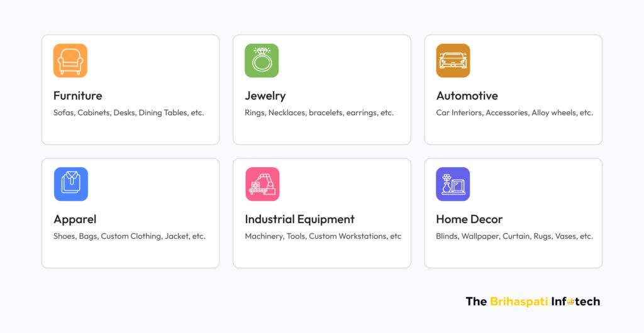Click the globe icon in Infotech logo
Image resolution: width=644 pixels, height=333 pixels.
(570, 302)
